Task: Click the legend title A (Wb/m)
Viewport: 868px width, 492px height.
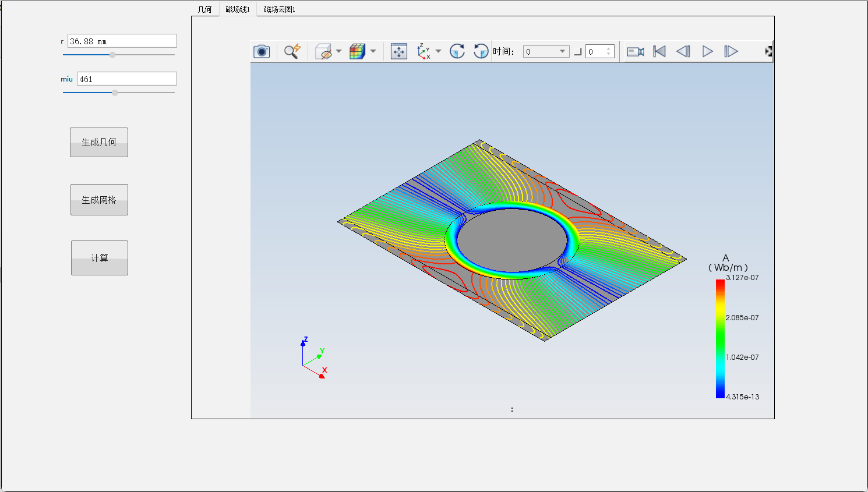Action: click(x=728, y=263)
